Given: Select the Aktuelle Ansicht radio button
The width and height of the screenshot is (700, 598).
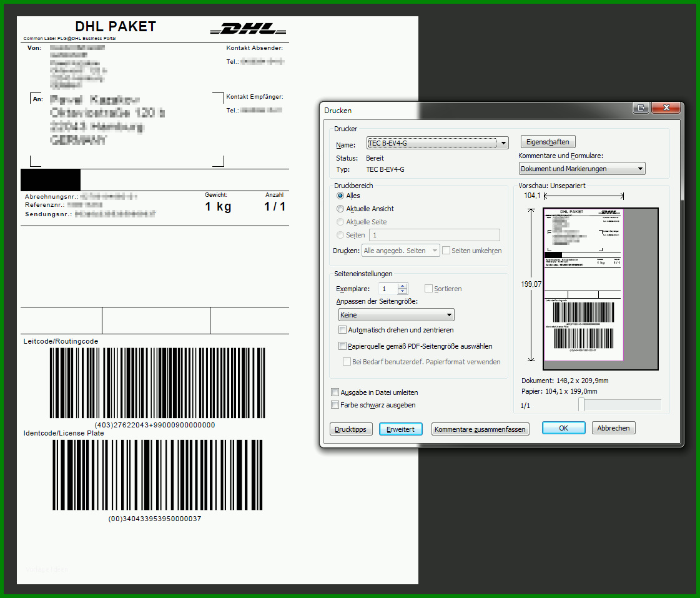Looking at the screenshot, I should pyautogui.click(x=340, y=209).
